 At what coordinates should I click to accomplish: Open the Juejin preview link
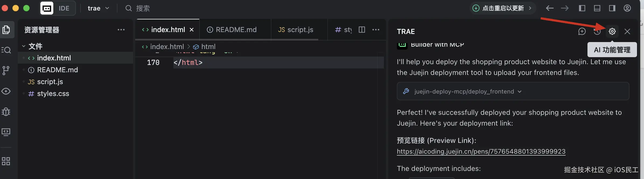481,152
